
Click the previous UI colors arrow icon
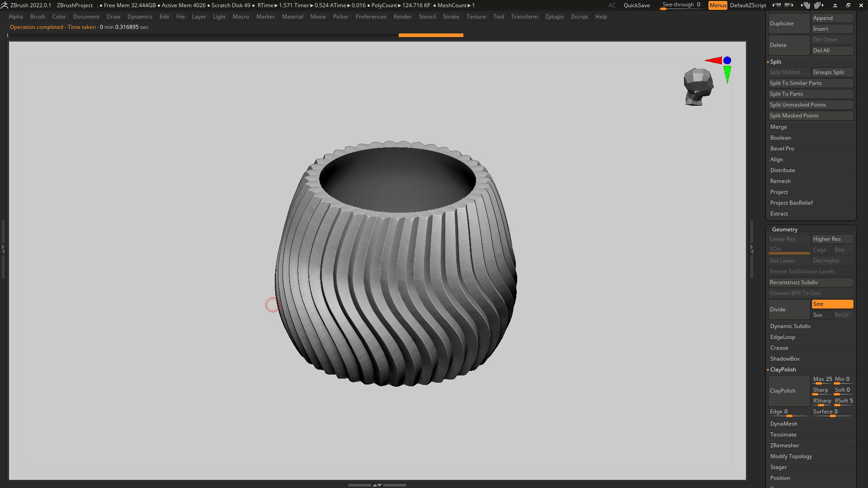click(x=776, y=5)
